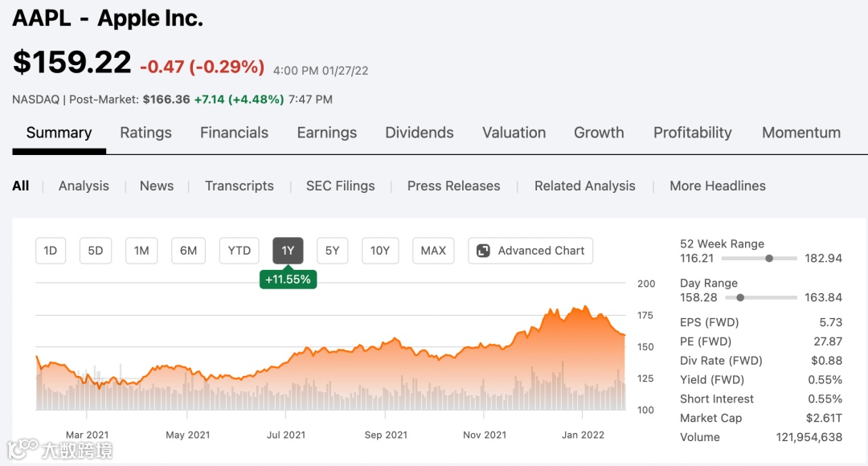The width and height of the screenshot is (868, 466).
Task: View the Valuation tab
Action: tap(514, 133)
